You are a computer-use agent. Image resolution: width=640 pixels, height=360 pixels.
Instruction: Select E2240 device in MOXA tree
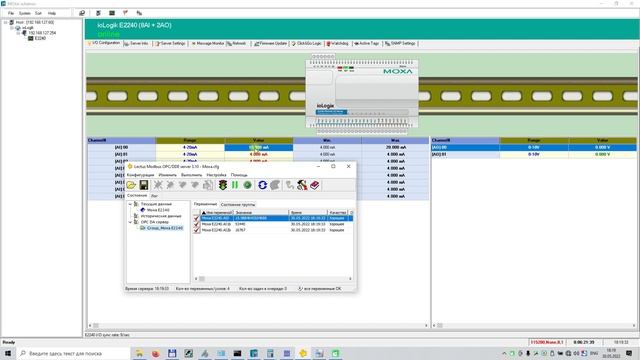coord(40,38)
